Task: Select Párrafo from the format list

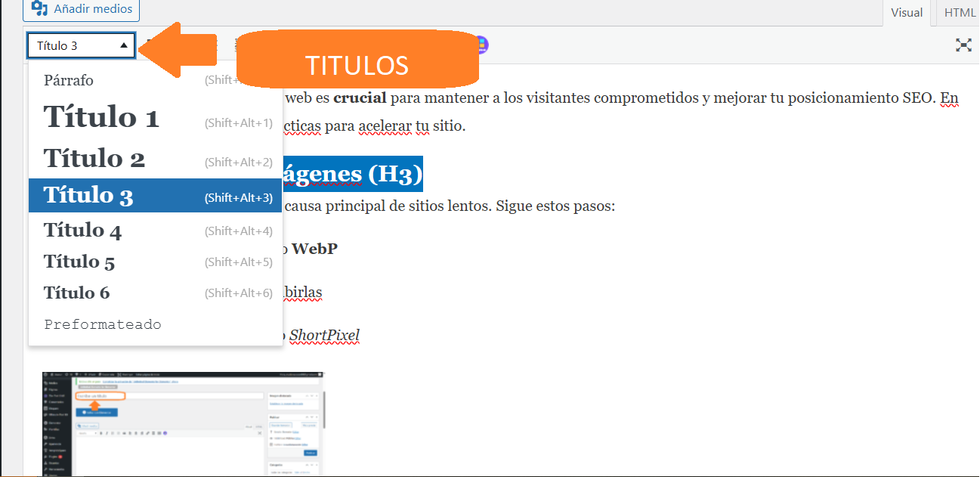Action: (x=69, y=80)
